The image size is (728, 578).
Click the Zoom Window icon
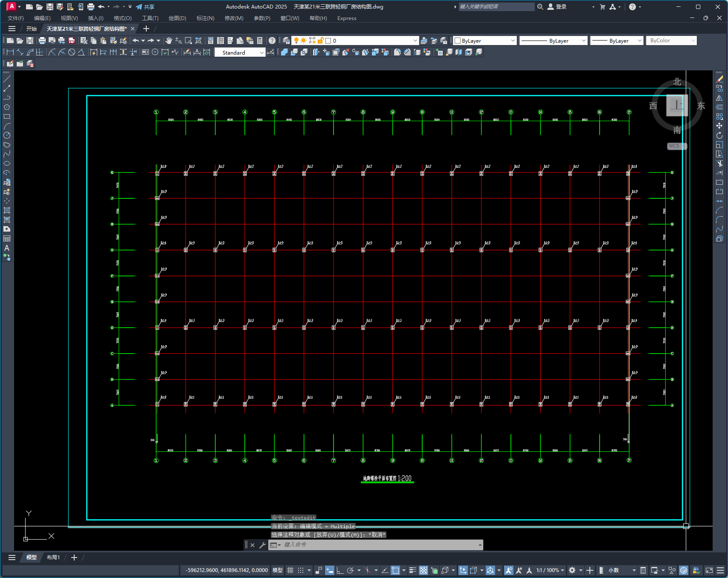[x=188, y=41]
